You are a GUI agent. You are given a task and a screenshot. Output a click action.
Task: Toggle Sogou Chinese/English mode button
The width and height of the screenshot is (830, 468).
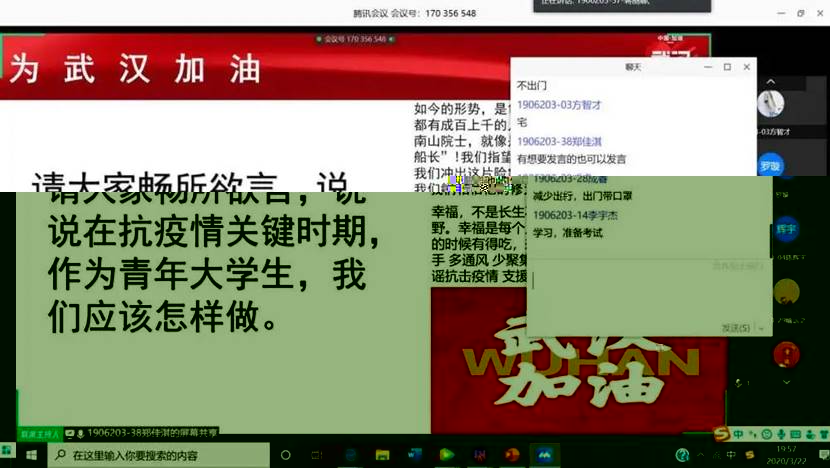[738, 435]
